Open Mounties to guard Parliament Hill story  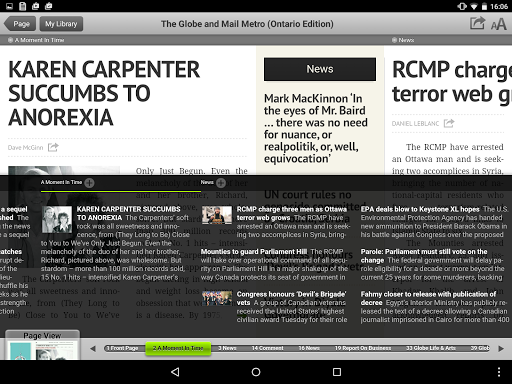[275, 264]
